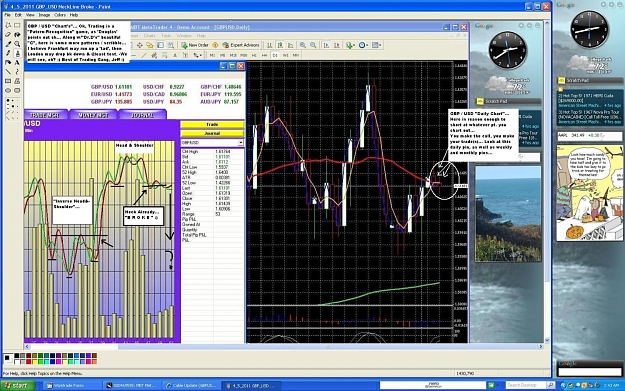625x391 pixels.
Task: Pick the white color swatch
Action: click(17, 362)
